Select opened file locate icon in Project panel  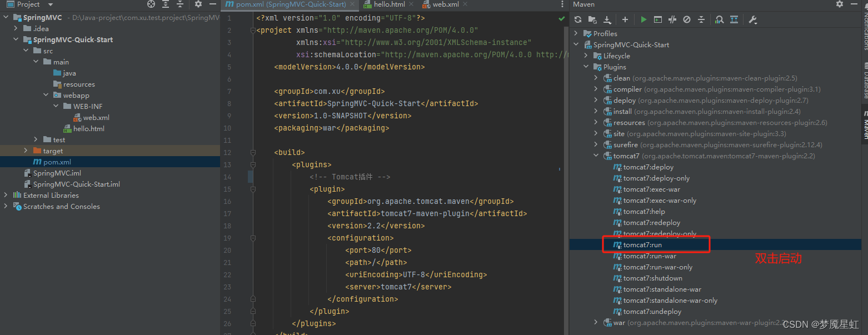pyautogui.click(x=151, y=4)
